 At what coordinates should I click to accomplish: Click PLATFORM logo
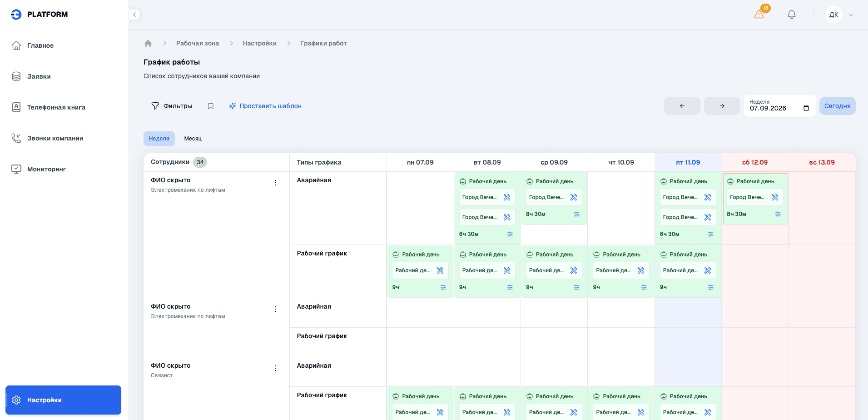(39, 15)
